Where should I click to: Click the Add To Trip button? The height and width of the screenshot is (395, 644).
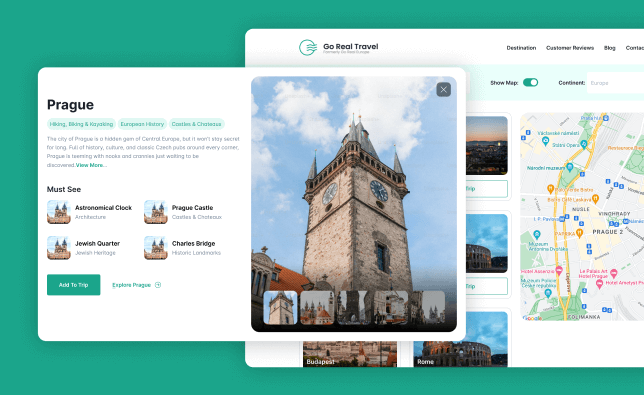(74, 285)
